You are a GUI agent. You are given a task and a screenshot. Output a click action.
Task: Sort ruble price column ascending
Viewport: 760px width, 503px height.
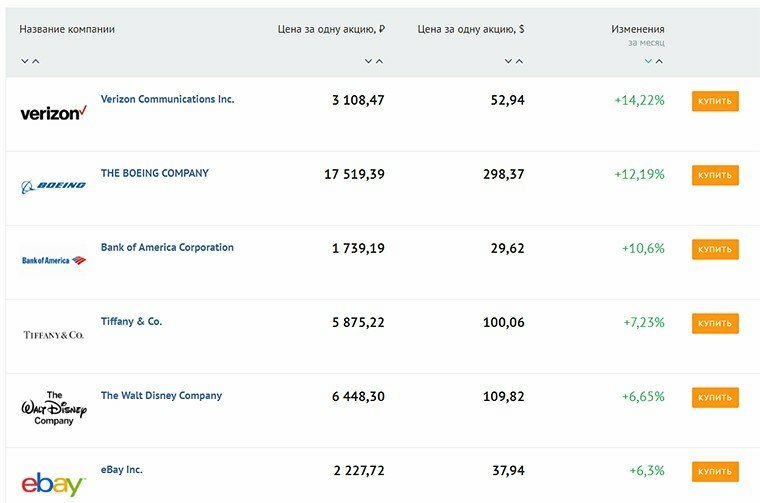380,61
